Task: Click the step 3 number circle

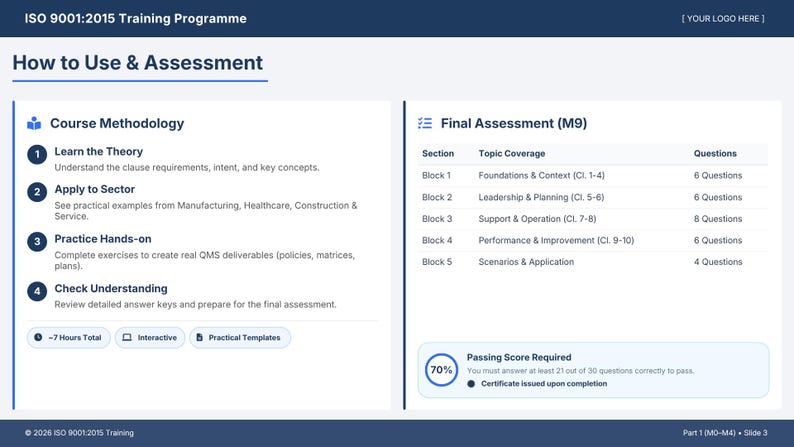Action: (x=37, y=242)
